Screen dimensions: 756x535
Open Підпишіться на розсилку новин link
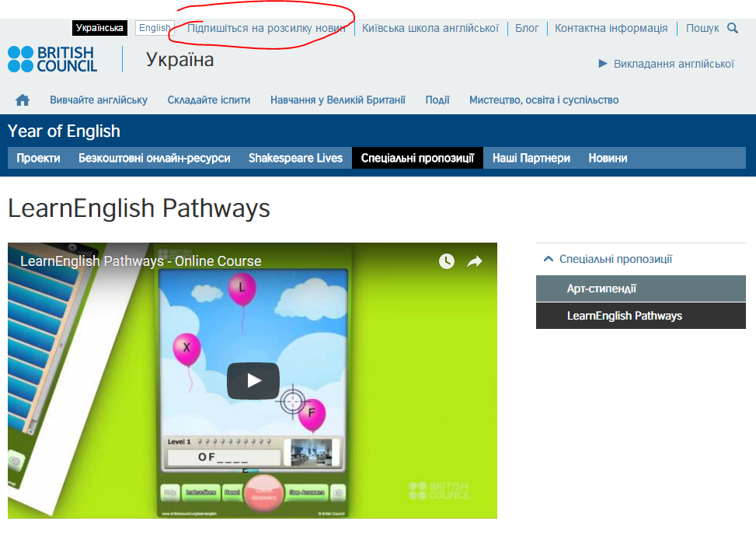pyautogui.click(x=267, y=28)
